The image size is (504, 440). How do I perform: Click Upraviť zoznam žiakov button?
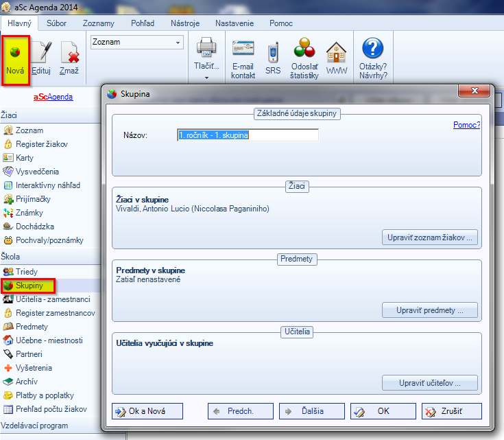click(x=430, y=238)
